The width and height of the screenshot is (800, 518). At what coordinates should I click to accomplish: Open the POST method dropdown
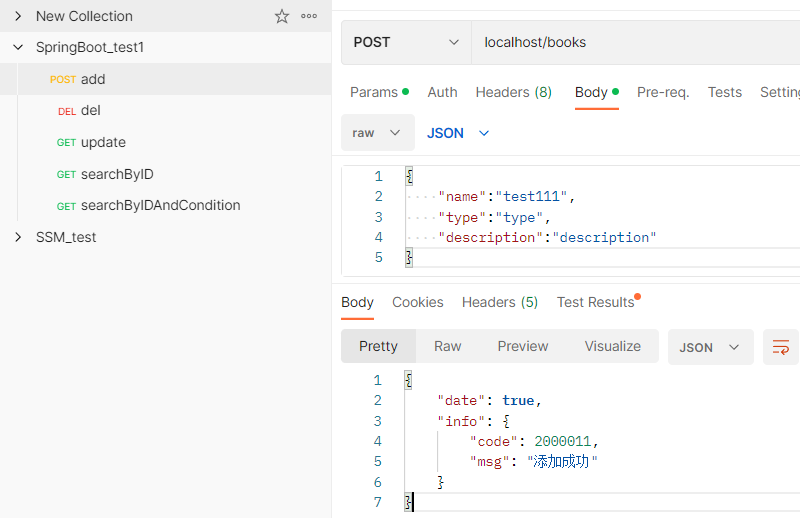tap(405, 42)
